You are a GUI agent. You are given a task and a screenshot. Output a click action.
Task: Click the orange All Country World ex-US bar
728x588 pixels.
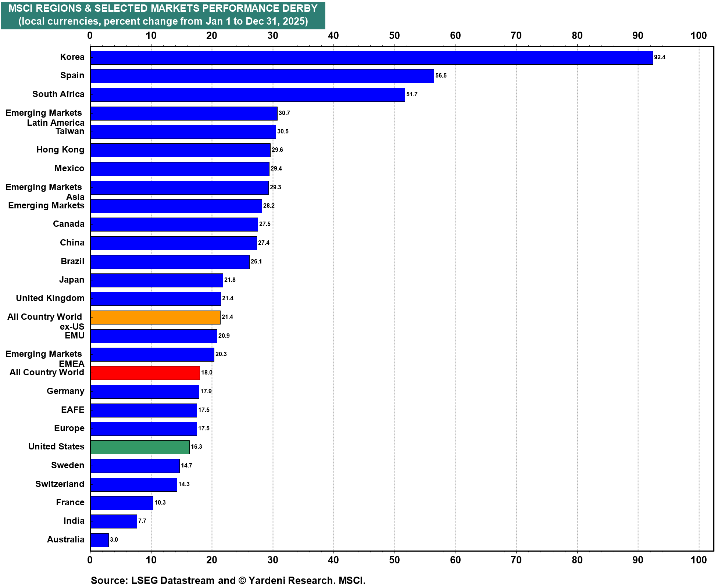tap(155, 318)
